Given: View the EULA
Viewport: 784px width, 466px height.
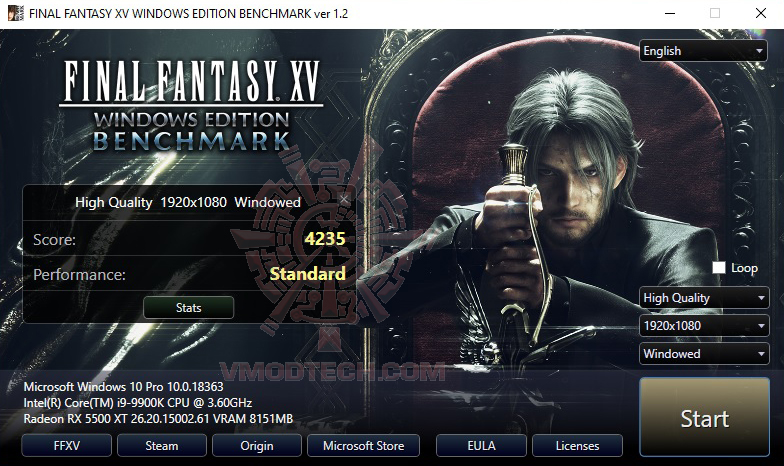Looking at the screenshot, I should [x=481, y=446].
